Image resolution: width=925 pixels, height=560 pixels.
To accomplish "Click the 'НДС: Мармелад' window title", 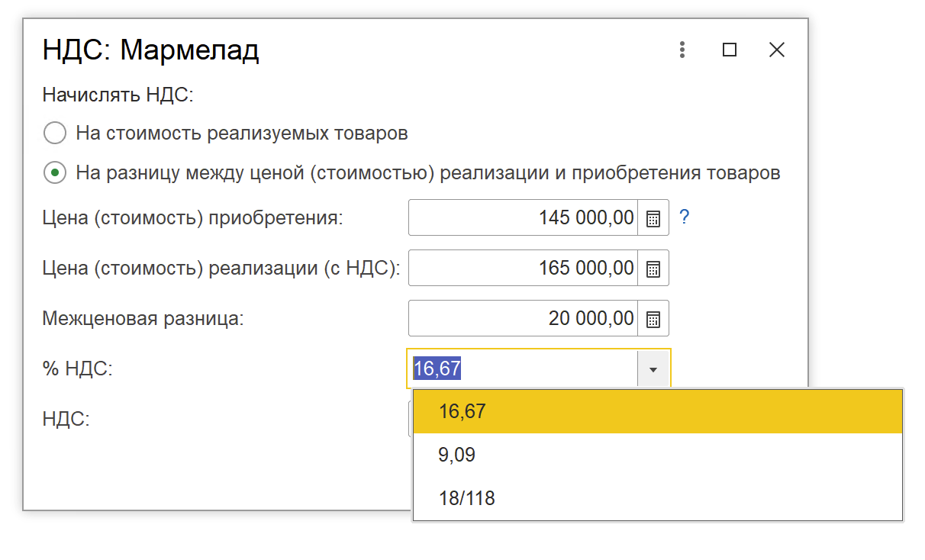I will coord(151,51).
